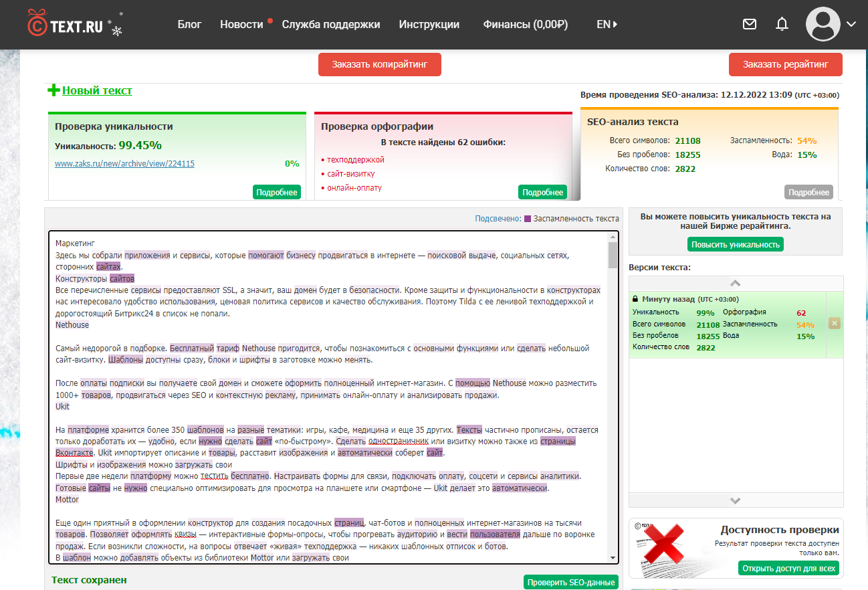The height and width of the screenshot is (590, 868).
Task: Click the 54% Заспамленность value in SEO panel
Action: pyautogui.click(x=806, y=140)
